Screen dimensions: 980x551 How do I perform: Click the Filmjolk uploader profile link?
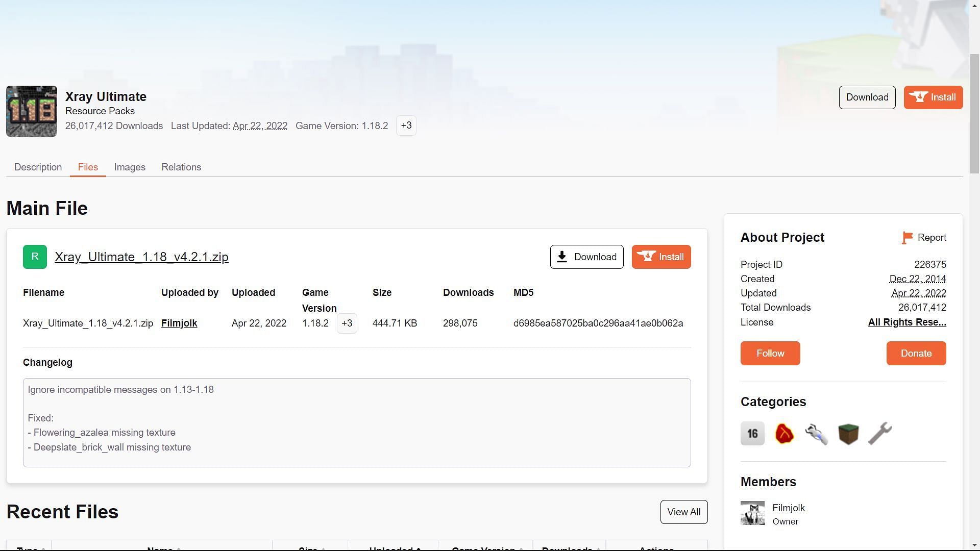[x=179, y=323]
